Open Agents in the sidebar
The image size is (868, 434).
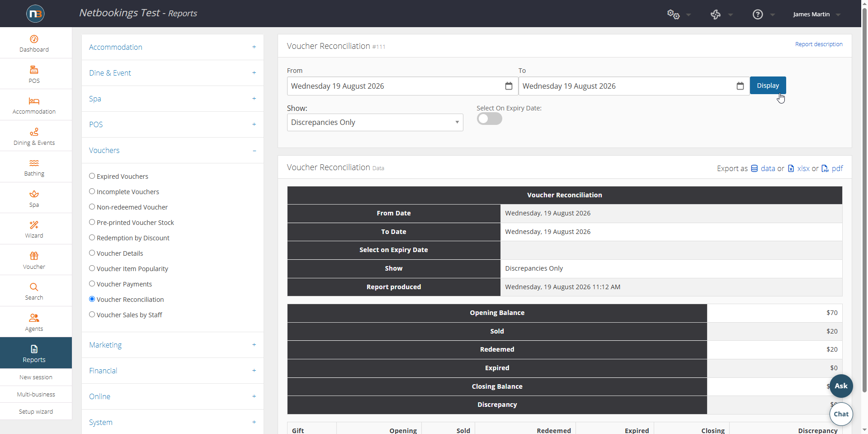[x=34, y=322]
